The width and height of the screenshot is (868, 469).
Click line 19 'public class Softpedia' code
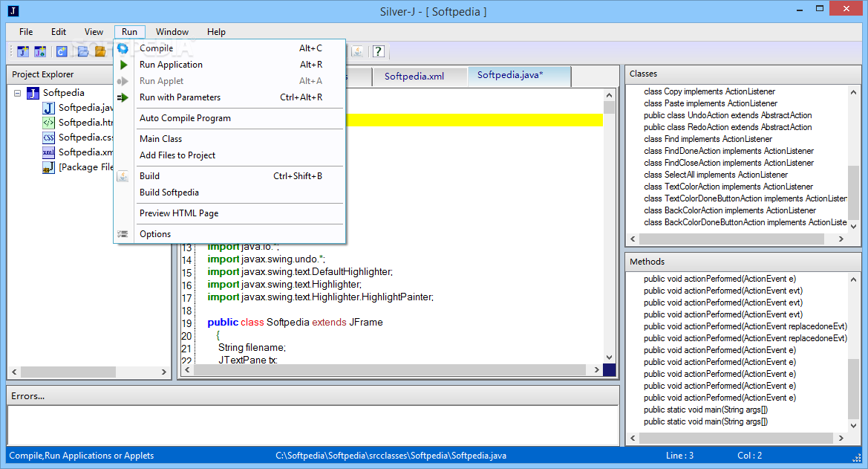(x=295, y=323)
